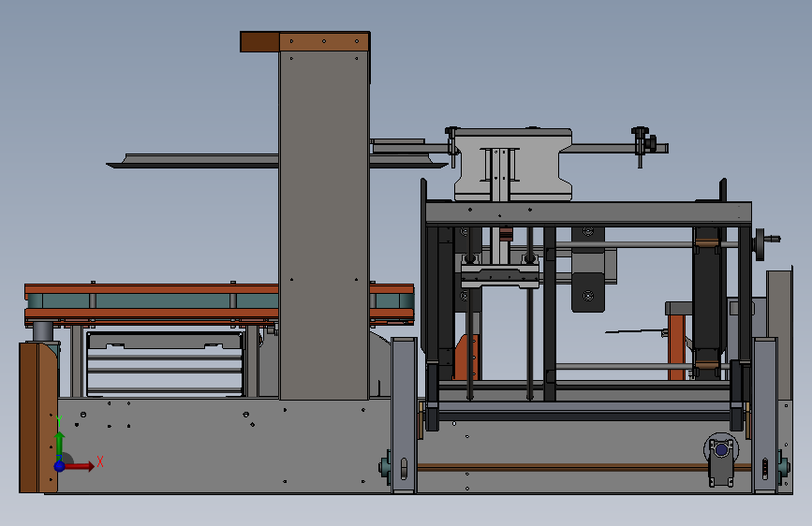Click the red X axis arrow of triad
The width and height of the screenshot is (812, 526).
tap(80, 466)
